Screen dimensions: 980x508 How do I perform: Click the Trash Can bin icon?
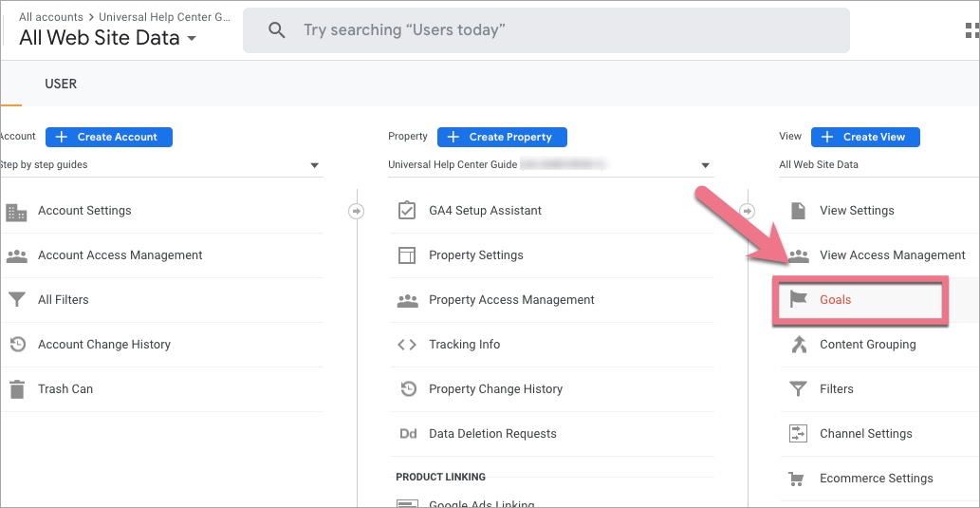point(17,389)
